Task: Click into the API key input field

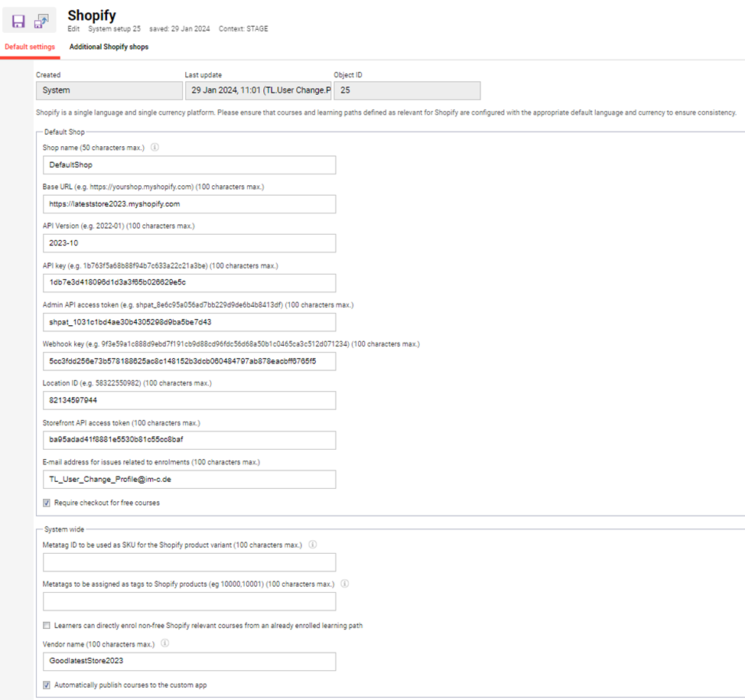Action: 189,283
